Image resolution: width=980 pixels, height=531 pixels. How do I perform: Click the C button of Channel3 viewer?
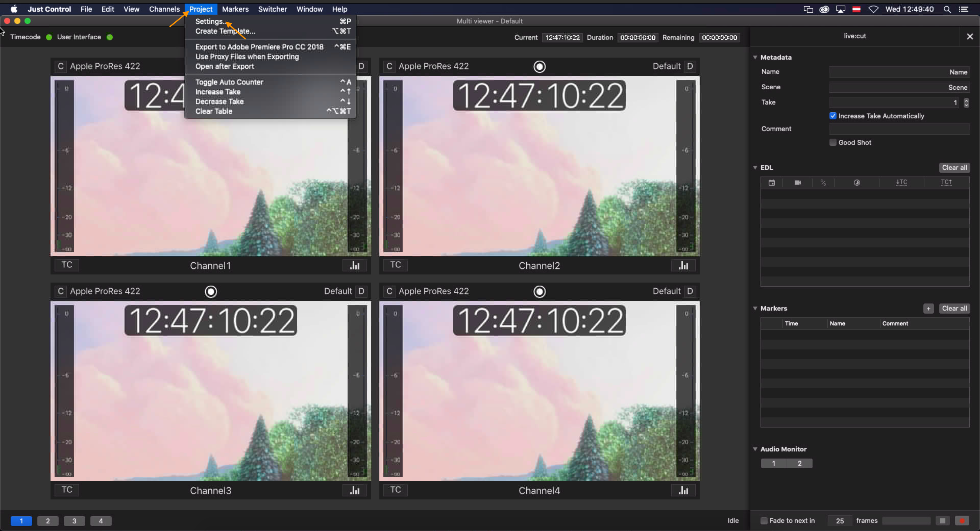(60, 291)
